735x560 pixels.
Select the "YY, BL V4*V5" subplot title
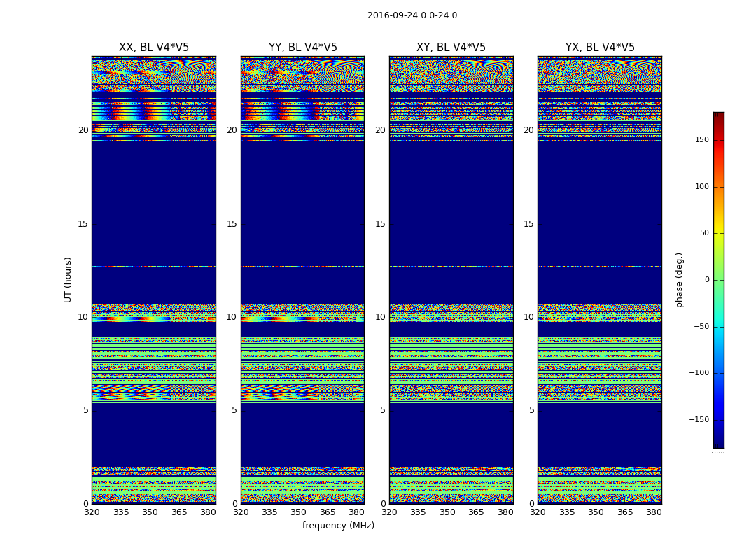[x=302, y=48]
